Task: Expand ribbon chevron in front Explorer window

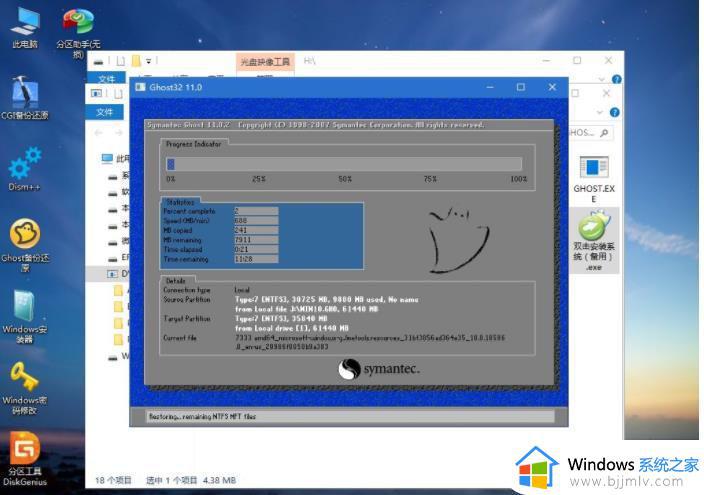Action: coord(600,112)
